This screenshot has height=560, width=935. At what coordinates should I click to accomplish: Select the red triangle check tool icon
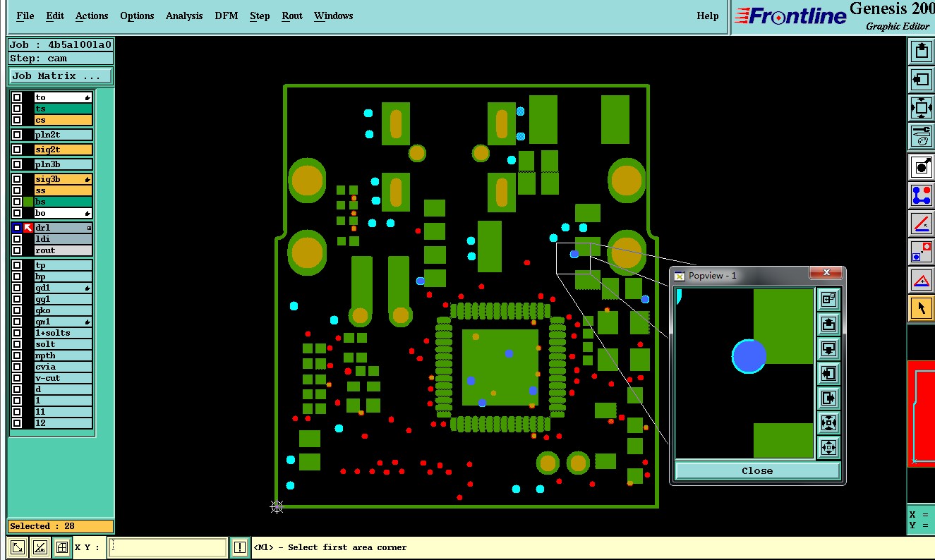coord(921,281)
